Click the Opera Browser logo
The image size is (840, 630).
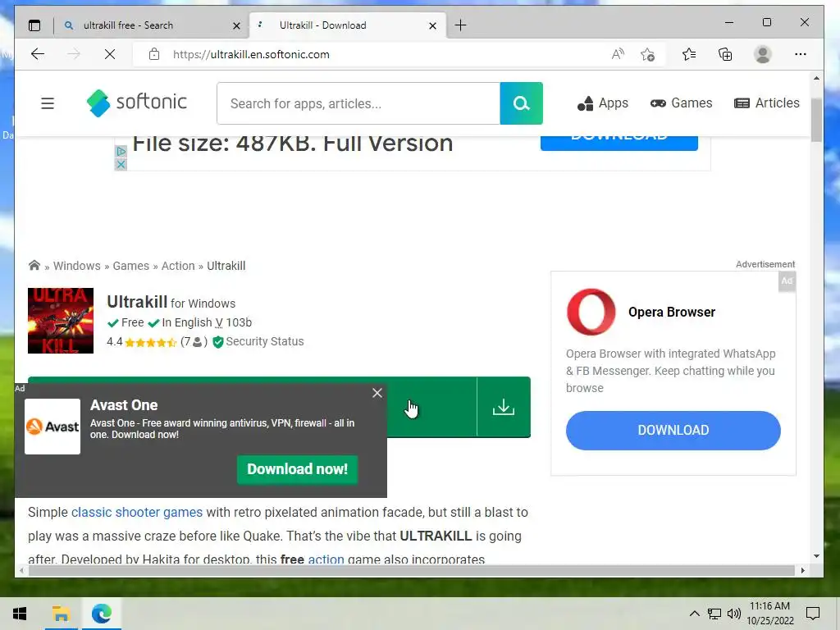(591, 312)
